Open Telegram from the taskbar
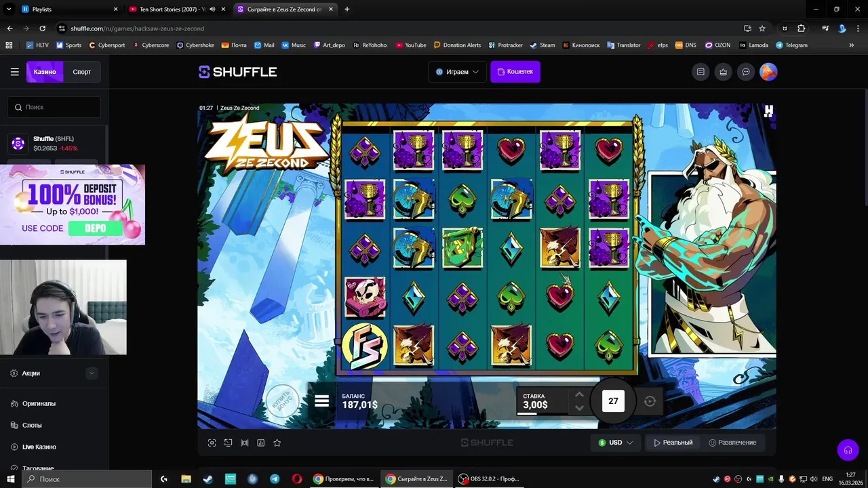The image size is (868, 488). coord(275,479)
